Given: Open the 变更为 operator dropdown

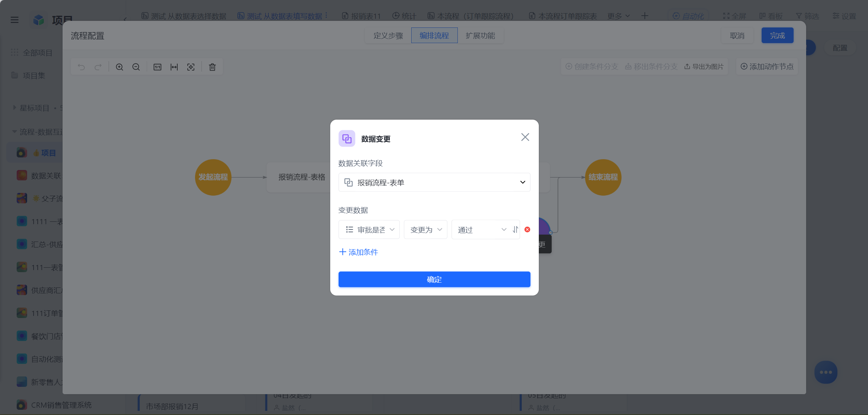Looking at the screenshot, I should tap(425, 229).
